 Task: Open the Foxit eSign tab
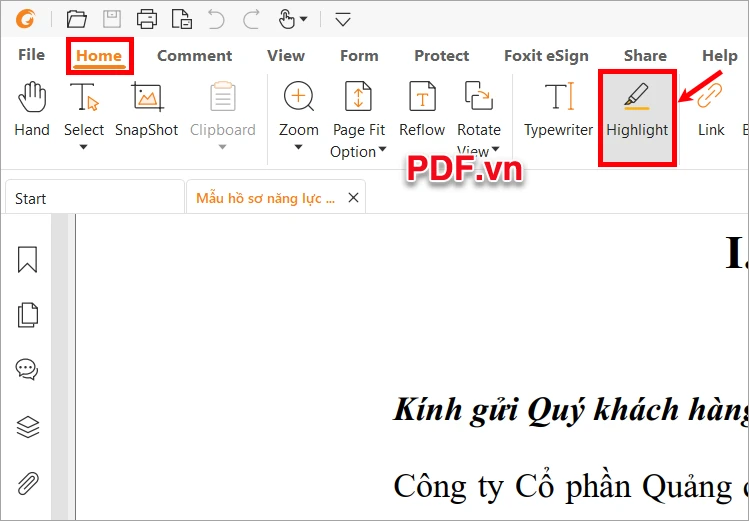[546, 56]
